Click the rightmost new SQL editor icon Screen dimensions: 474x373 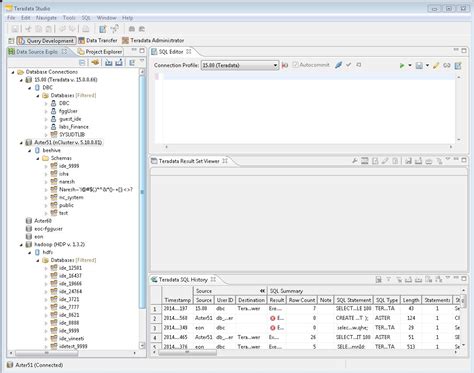pos(458,65)
